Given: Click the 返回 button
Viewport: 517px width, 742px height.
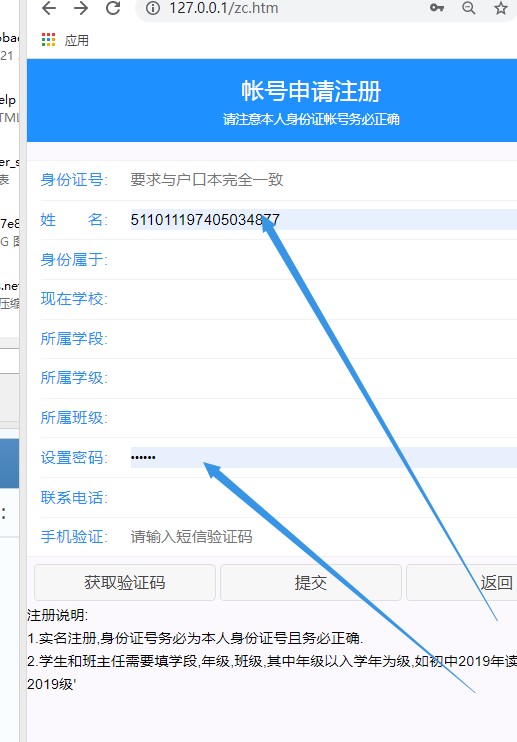Looking at the screenshot, I should click(497, 583).
